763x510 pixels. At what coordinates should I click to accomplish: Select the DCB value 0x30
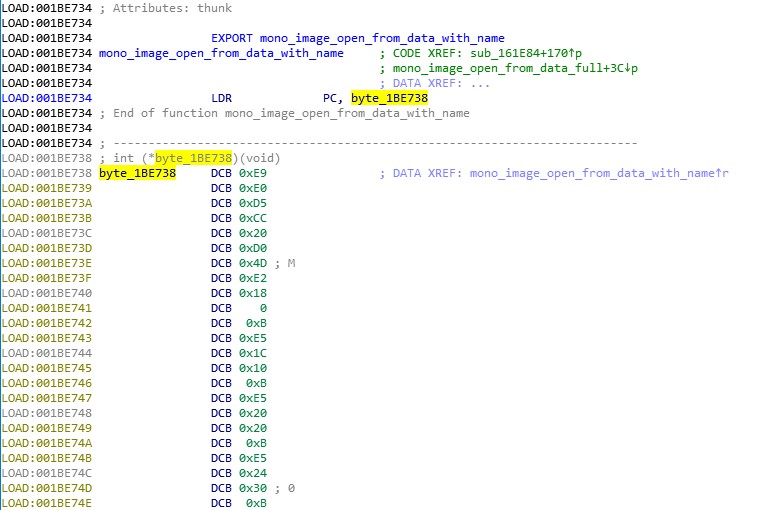point(253,489)
